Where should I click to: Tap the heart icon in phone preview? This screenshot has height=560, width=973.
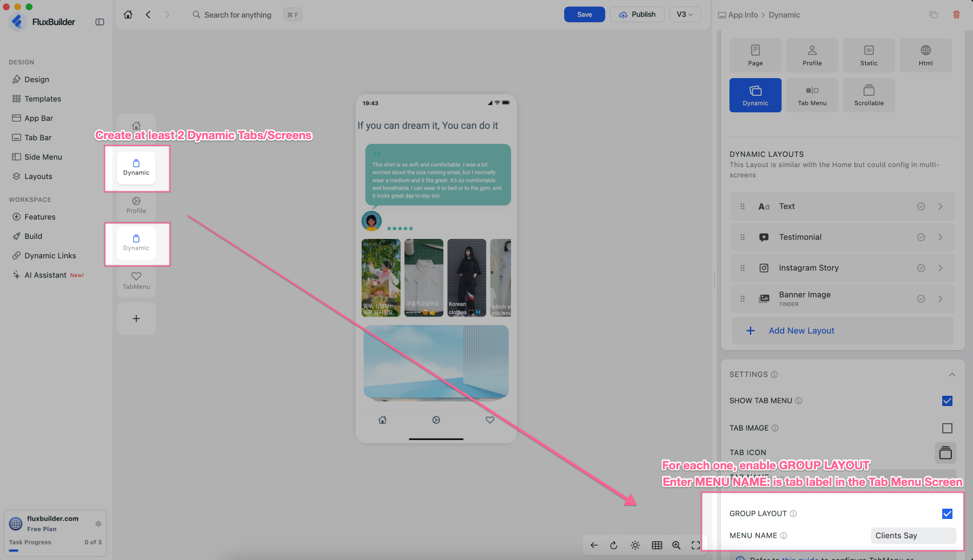point(490,420)
